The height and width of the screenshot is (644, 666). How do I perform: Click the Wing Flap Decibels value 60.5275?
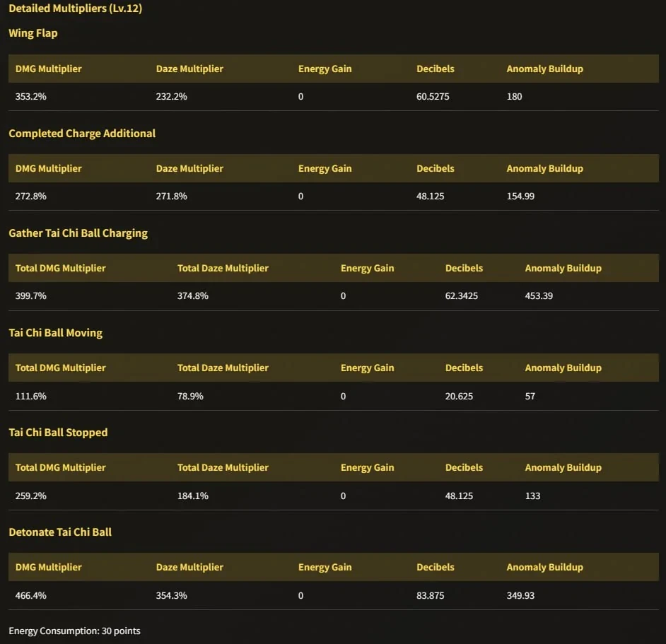[x=433, y=96]
